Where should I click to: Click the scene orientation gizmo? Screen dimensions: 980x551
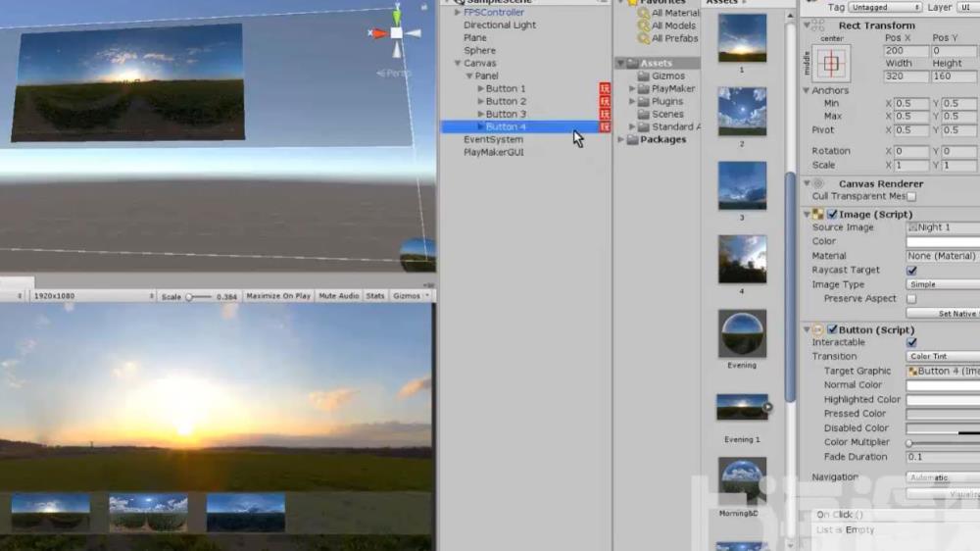coord(396,32)
